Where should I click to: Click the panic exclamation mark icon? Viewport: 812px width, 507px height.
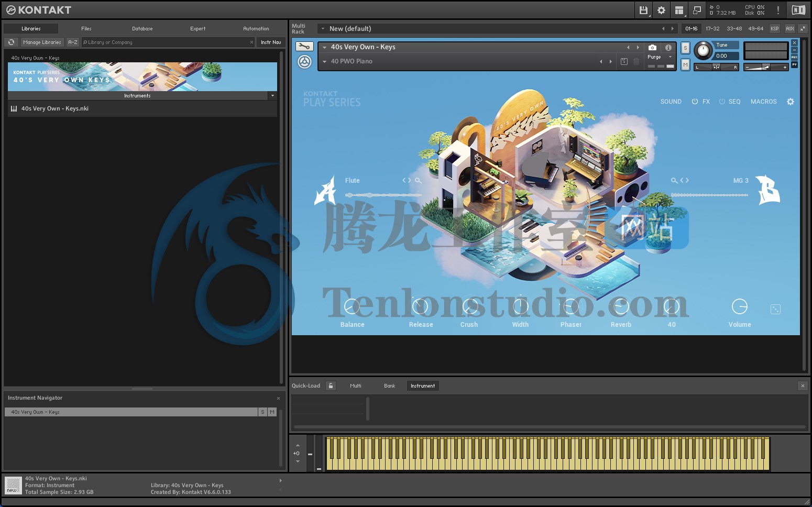click(x=778, y=10)
